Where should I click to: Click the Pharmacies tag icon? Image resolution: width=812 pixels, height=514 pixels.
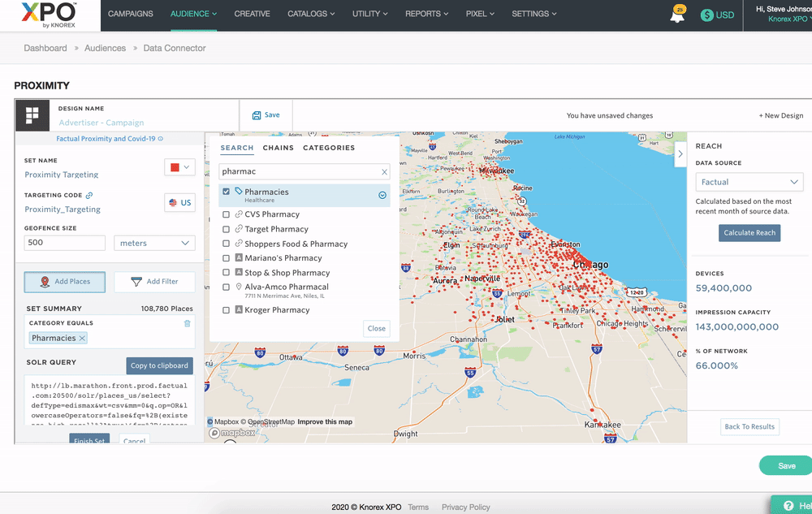239,191
